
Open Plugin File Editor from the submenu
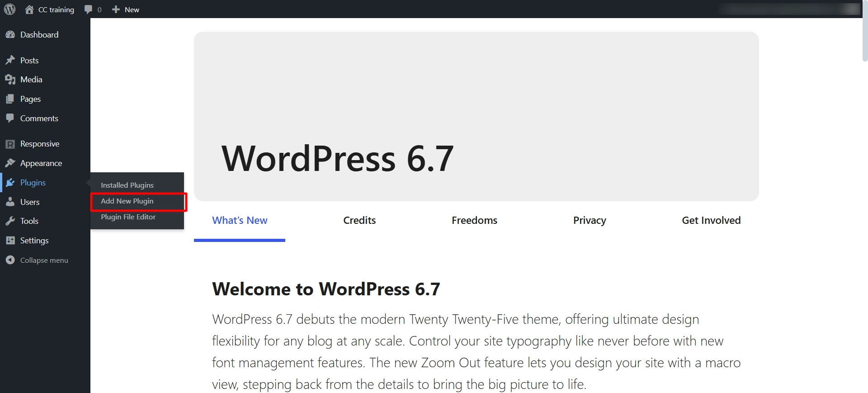point(128,217)
